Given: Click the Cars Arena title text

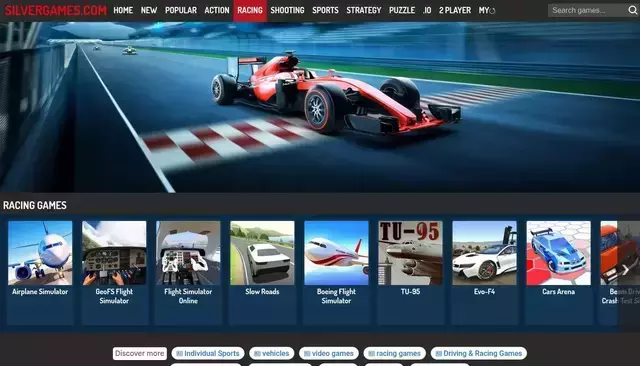Looking at the screenshot, I should [x=558, y=291].
